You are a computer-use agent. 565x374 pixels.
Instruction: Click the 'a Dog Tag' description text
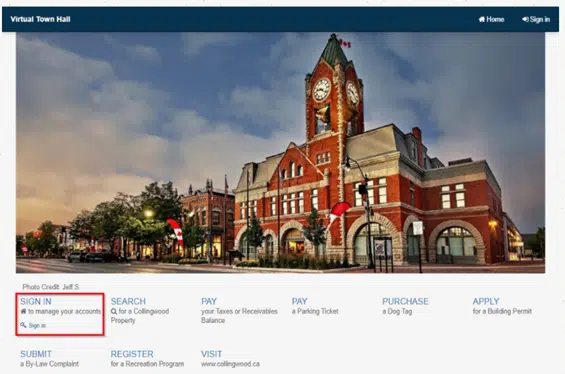[x=397, y=311]
